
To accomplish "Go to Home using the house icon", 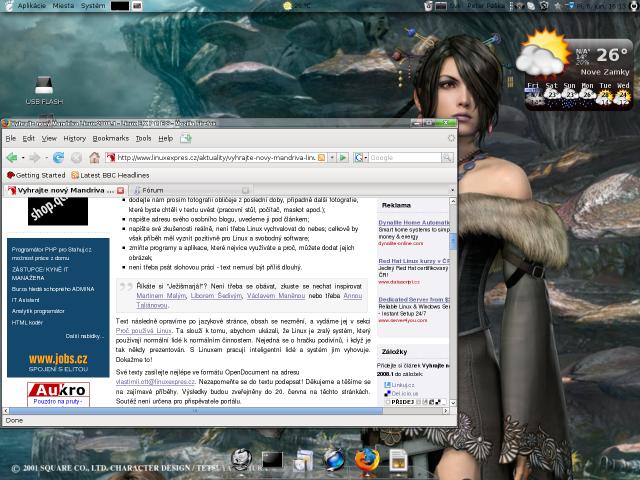I will coord(94,158).
